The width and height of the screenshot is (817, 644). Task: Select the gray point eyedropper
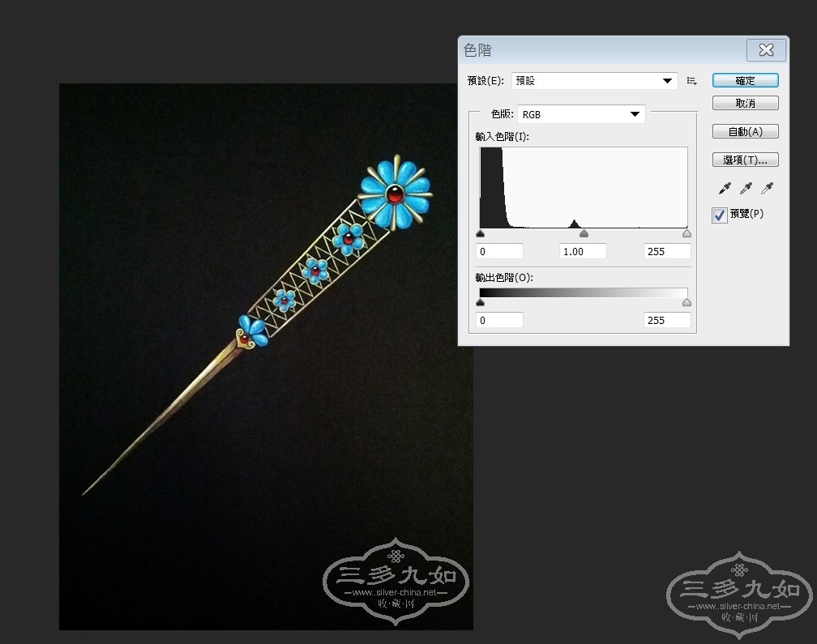746,189
